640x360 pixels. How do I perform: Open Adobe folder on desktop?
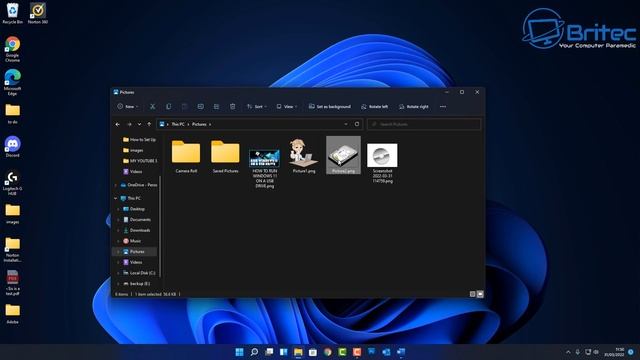coord(13,314)
